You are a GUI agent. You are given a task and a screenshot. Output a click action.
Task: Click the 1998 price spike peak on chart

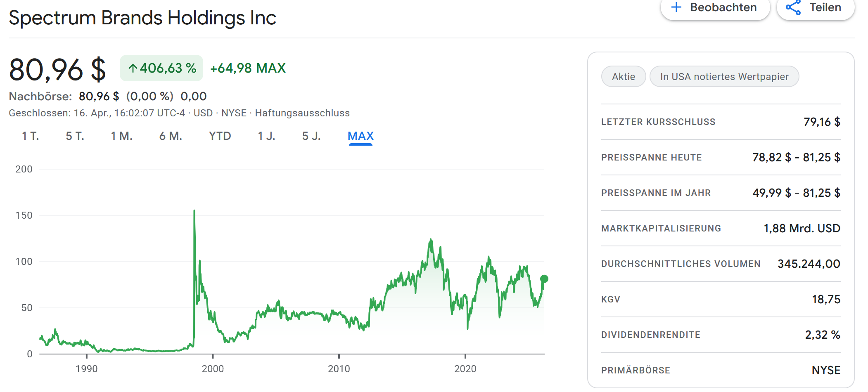[194, 211]
